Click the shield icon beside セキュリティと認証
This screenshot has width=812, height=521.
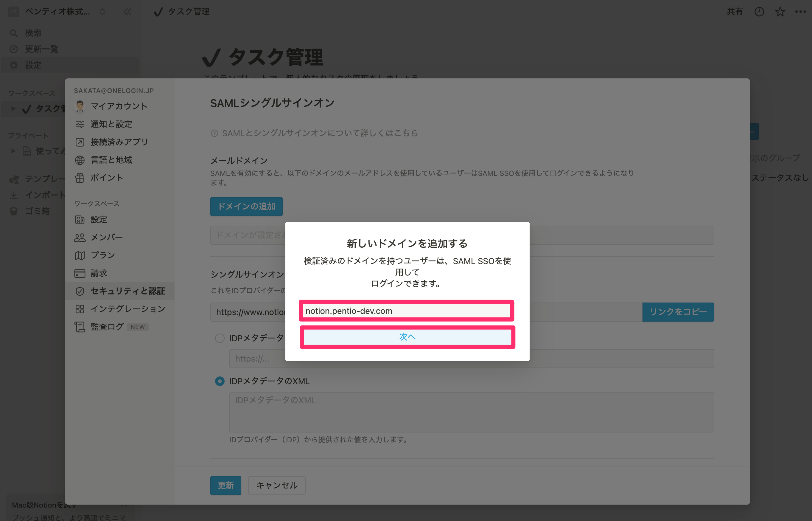80,291
